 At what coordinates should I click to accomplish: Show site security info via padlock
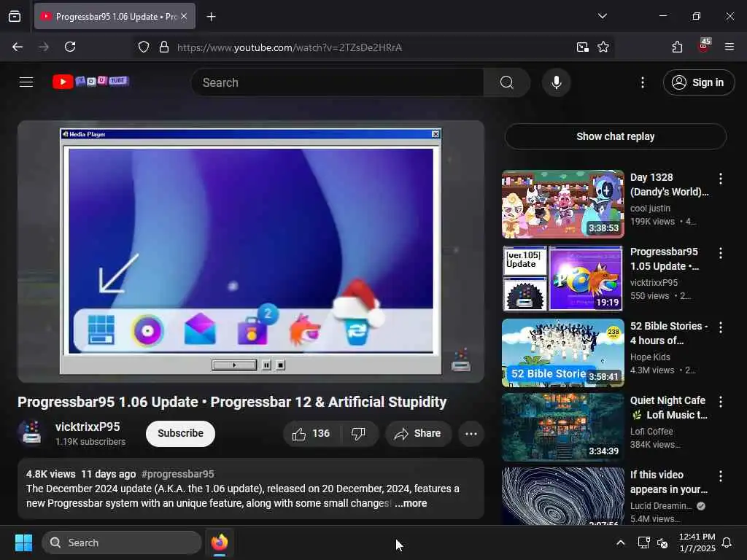[x=164, y=47]
